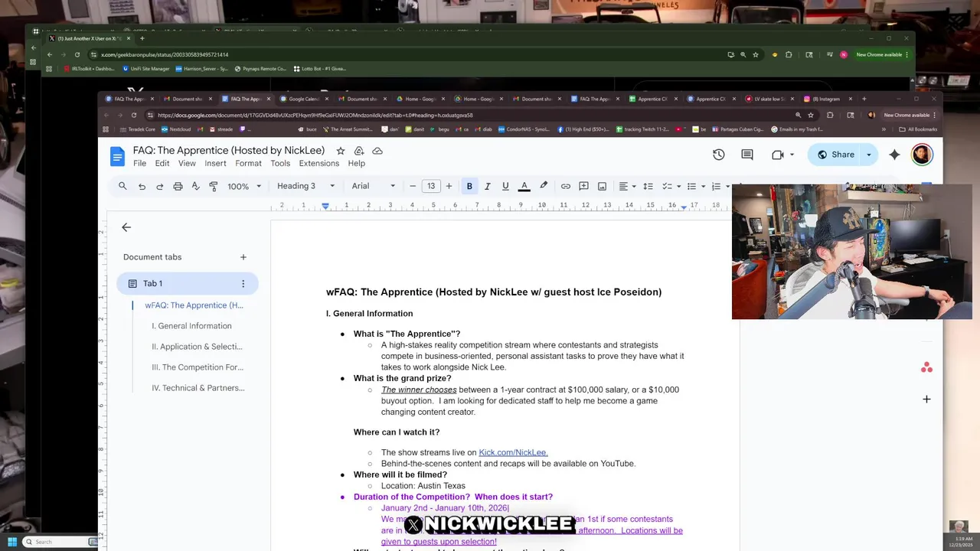Open the Extensions menu
Screen dimensions: 980x551
tap(318, 163)
